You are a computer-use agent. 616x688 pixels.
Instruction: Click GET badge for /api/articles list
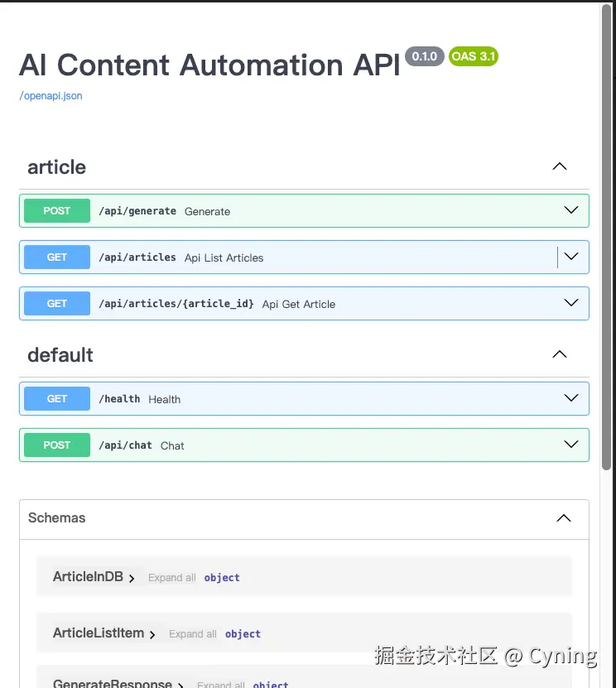tap(57, 257)
